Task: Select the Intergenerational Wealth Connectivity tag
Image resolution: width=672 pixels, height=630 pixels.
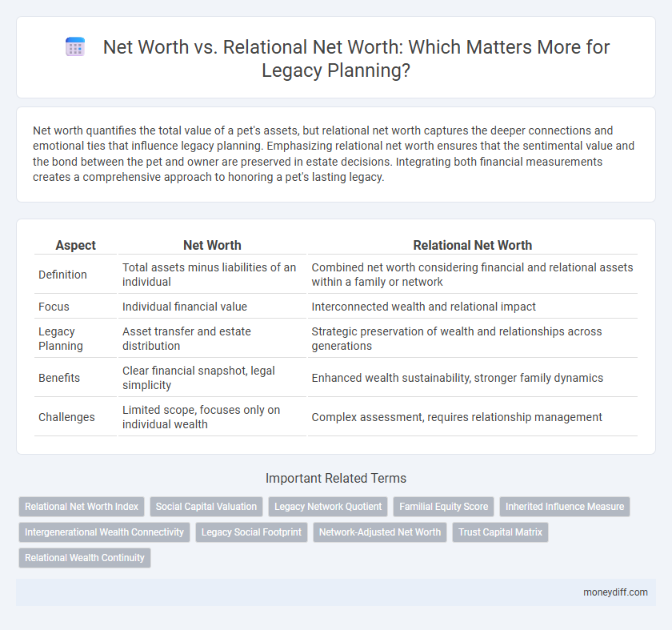Action: (104, 532)
